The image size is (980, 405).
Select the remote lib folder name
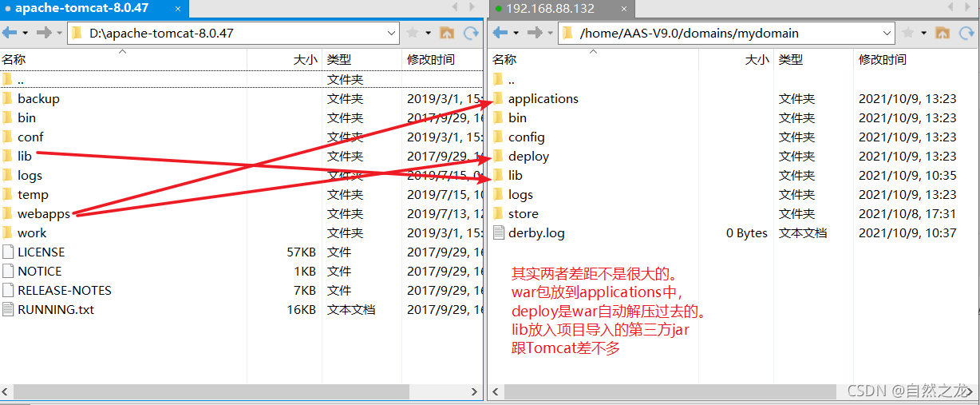[x=516, y=175]
